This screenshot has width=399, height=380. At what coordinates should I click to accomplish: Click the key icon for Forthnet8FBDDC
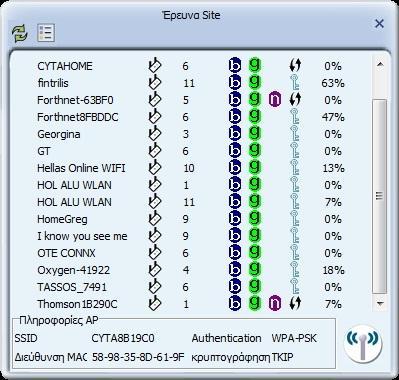coord(295,116)
